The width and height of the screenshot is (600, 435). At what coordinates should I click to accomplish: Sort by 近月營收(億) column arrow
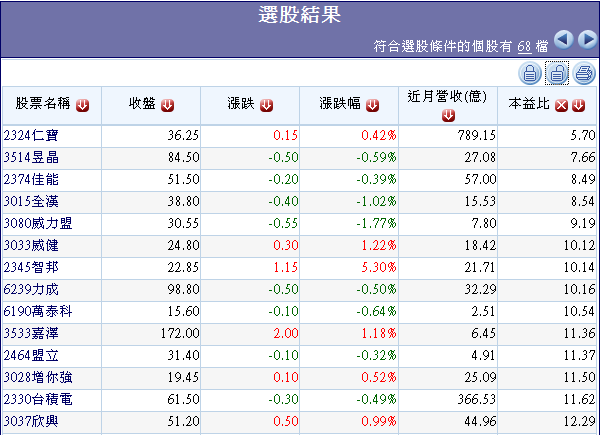click(x=448, y=115)
